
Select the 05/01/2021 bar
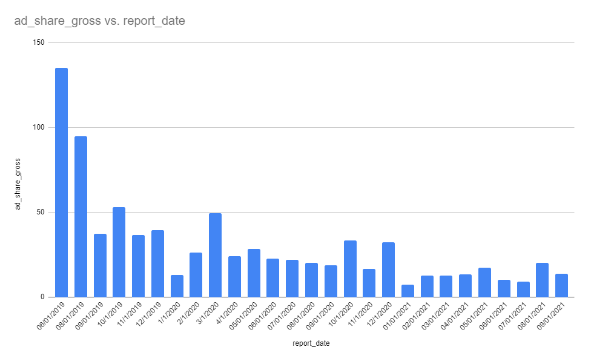484,283
